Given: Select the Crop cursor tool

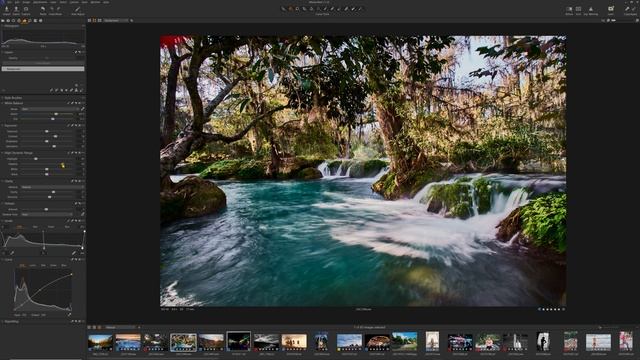Looking at the screenshot, I should click(304, 9).
